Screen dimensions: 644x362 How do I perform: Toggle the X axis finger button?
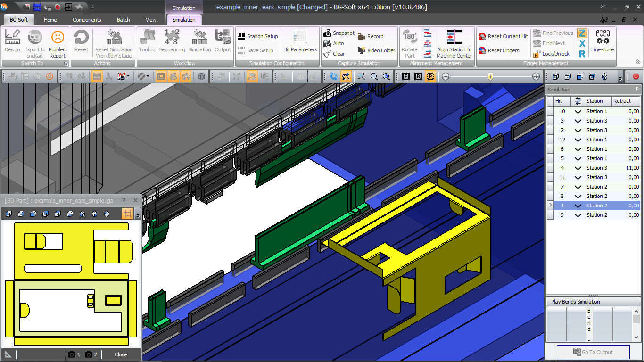tap(582, 43)
